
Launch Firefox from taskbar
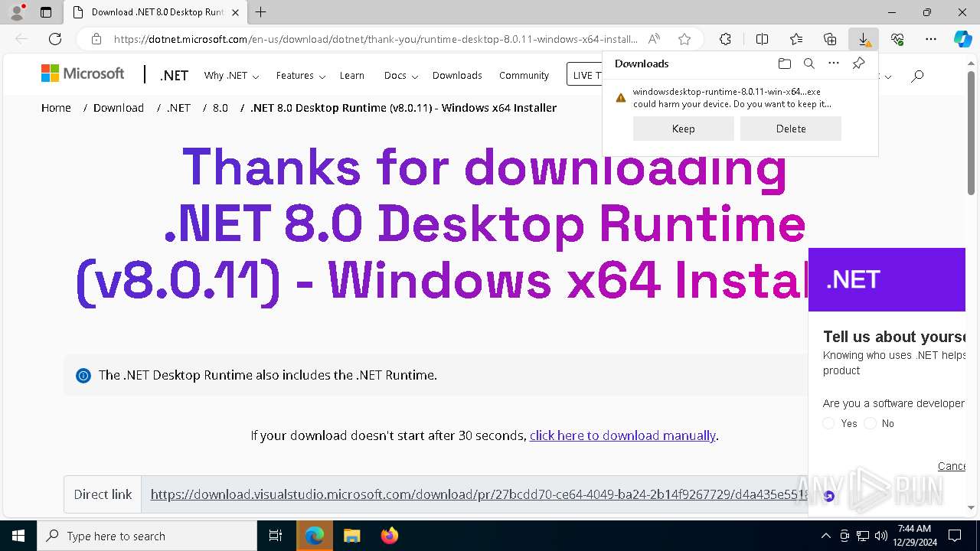[x=389, y=536]
